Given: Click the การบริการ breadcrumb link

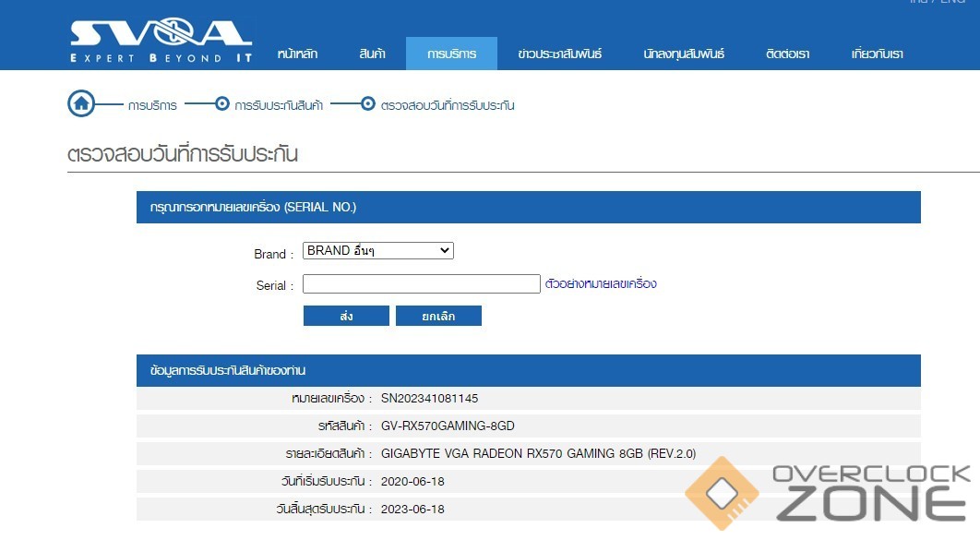Looking at the screenshot, I should coord(153,105).
